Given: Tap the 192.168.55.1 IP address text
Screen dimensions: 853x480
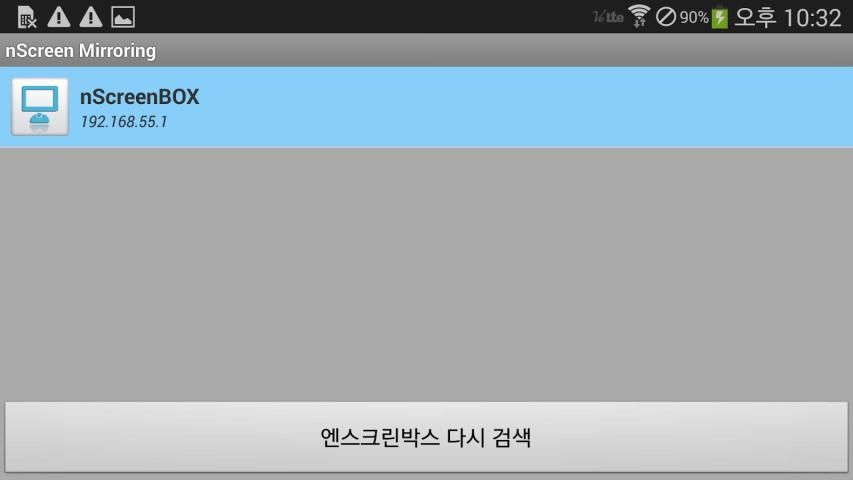Looking at the screenshot, I should 123,121.
